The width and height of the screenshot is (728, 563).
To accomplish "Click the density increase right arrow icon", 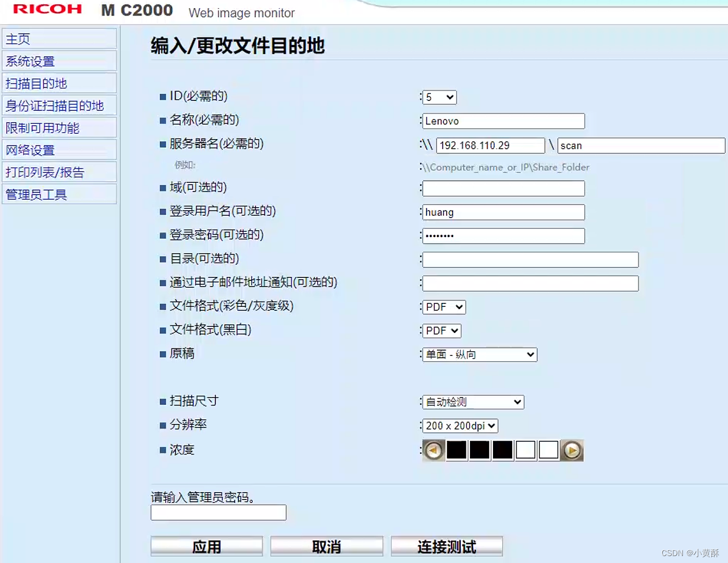I will [572, 450].
